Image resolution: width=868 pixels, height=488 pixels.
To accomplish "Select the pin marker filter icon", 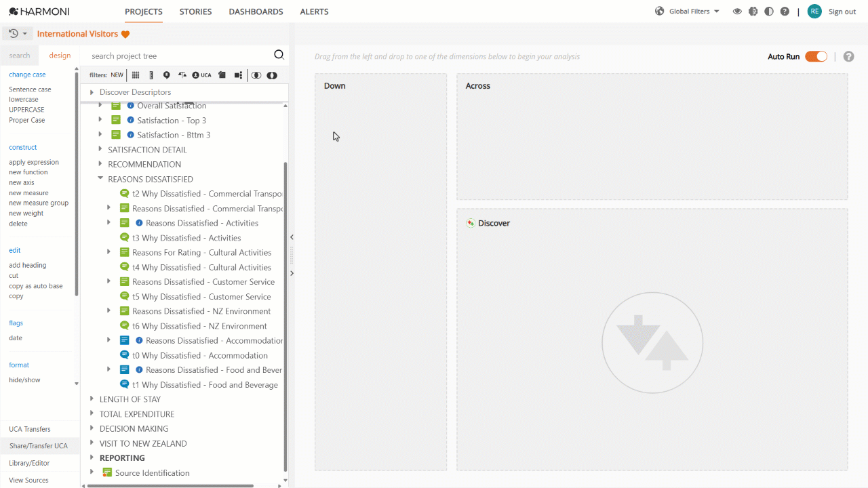I will 167,75.
